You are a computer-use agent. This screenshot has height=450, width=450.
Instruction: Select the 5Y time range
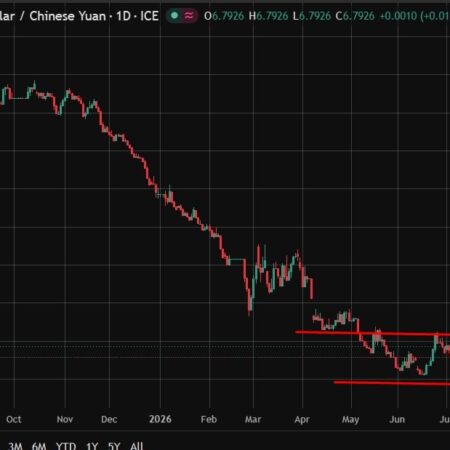pos(114,446)
